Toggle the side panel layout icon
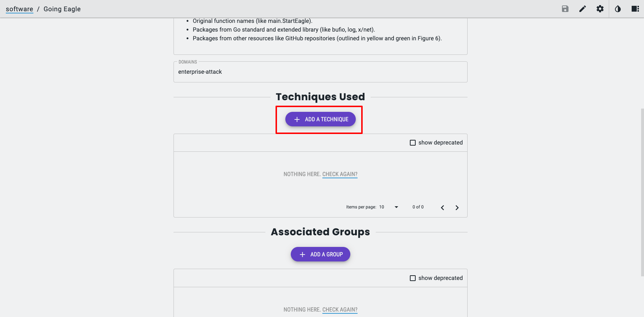644x317 pixels. click(x=635, y=9)
